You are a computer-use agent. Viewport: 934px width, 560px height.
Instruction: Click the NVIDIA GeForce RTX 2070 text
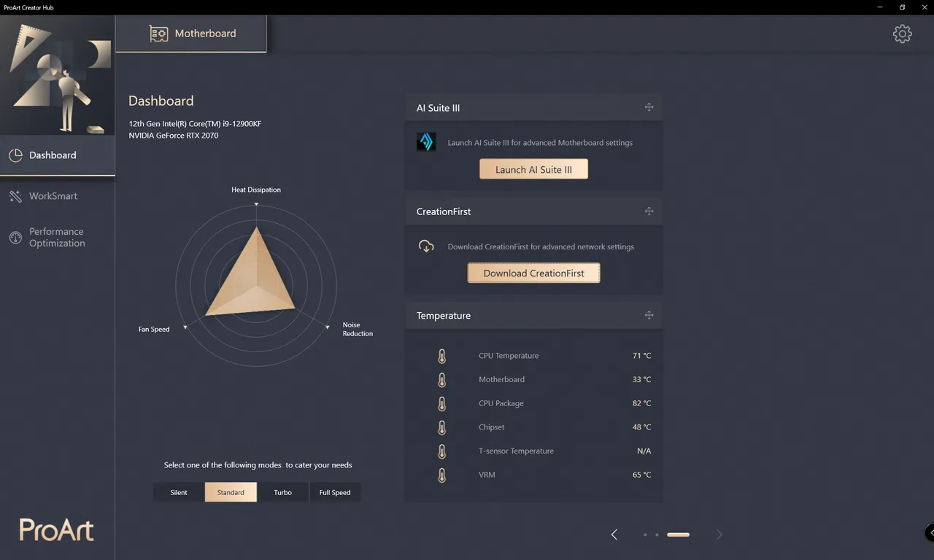click(174, 136)
